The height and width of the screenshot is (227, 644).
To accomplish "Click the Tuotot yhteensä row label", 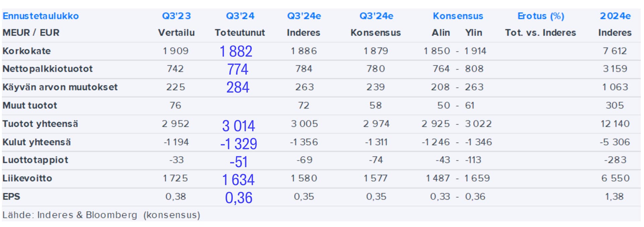I will tap(40, 124).
